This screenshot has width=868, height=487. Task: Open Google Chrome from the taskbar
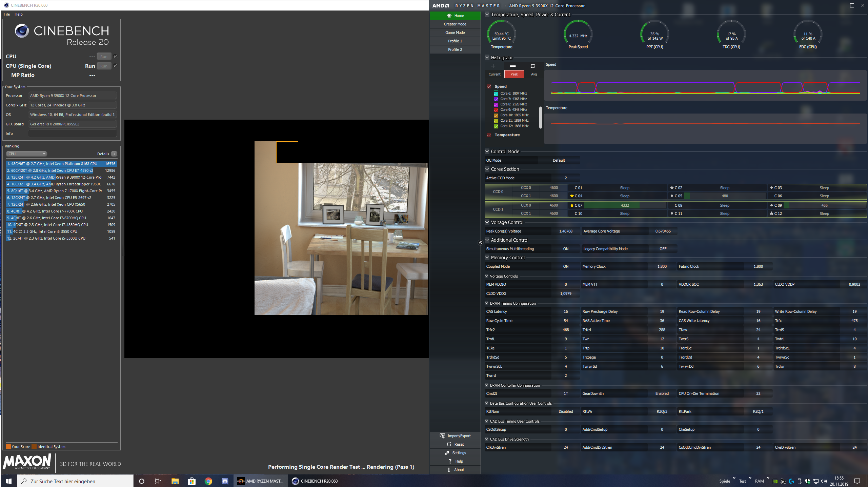coord(208,481)
